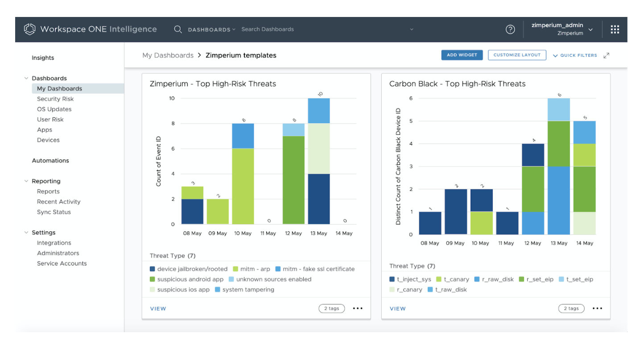Toggle t_inject_sys legend entry
This screenshot has width=644, height=342.
pos(410,279)
